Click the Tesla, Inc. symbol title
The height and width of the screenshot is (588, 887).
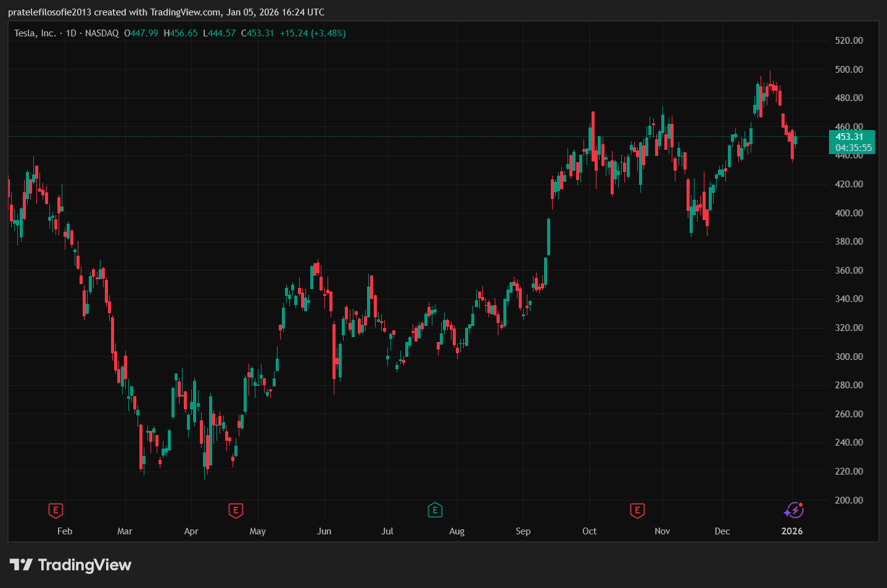click(x=35, y=33)
